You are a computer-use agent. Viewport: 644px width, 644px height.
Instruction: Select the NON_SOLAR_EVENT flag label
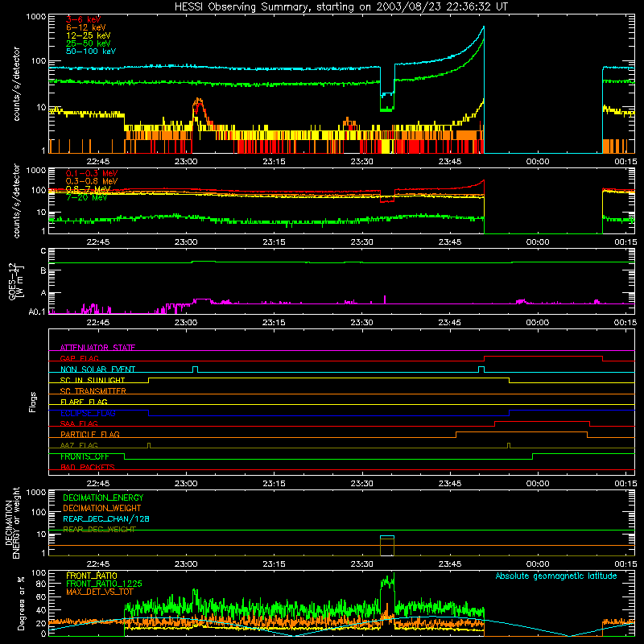click(x=97, y=369)
